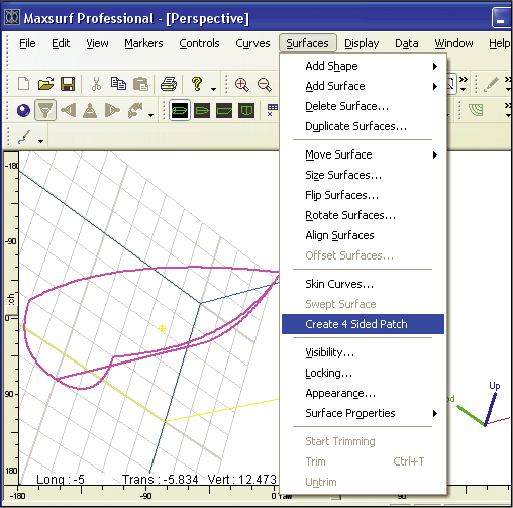
Task: Open the dropdown arrow beside the curve tool
Action: click(x=40, y=141)
